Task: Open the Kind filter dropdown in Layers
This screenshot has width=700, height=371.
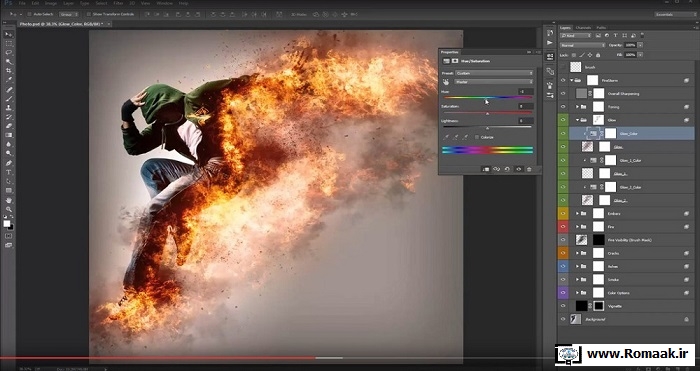Action: click(576, 35)
